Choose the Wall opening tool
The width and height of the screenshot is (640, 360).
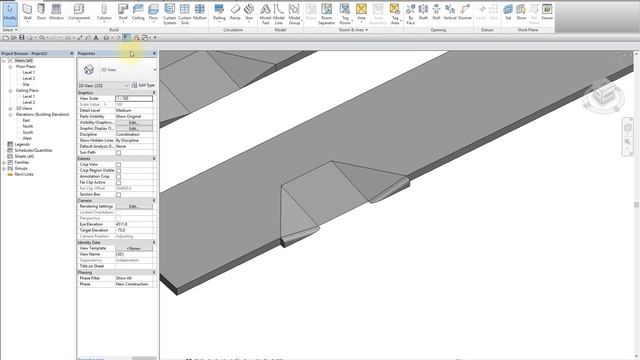click(436, 12)
